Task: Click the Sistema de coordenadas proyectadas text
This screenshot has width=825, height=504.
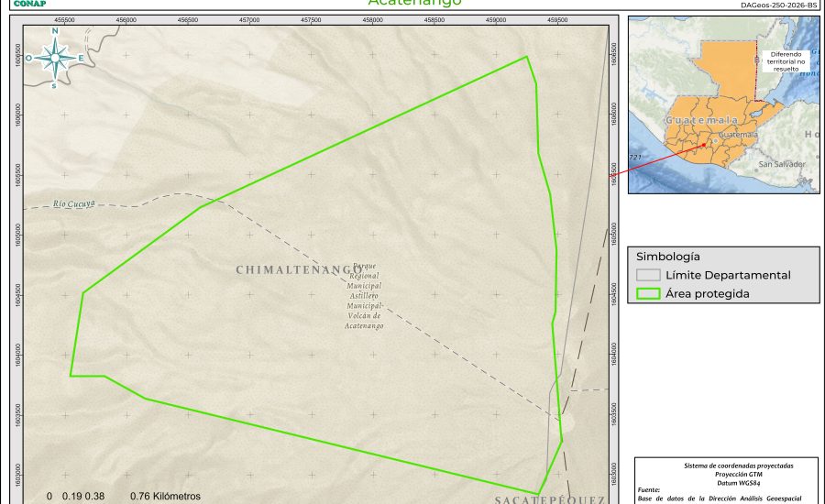Action: (x=729, y=466)
